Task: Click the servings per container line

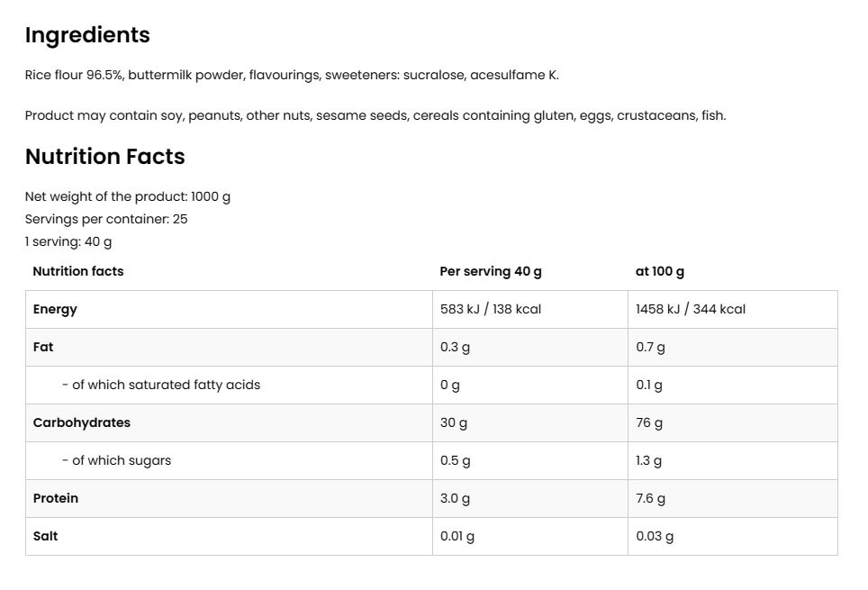Action: pyautogui.click(x=106, y=219)
